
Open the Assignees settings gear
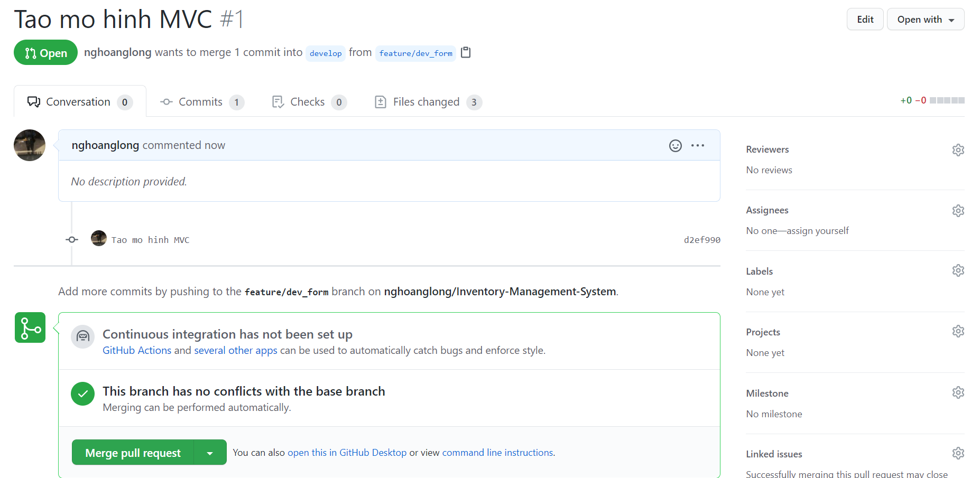click(x=958, y=210)
